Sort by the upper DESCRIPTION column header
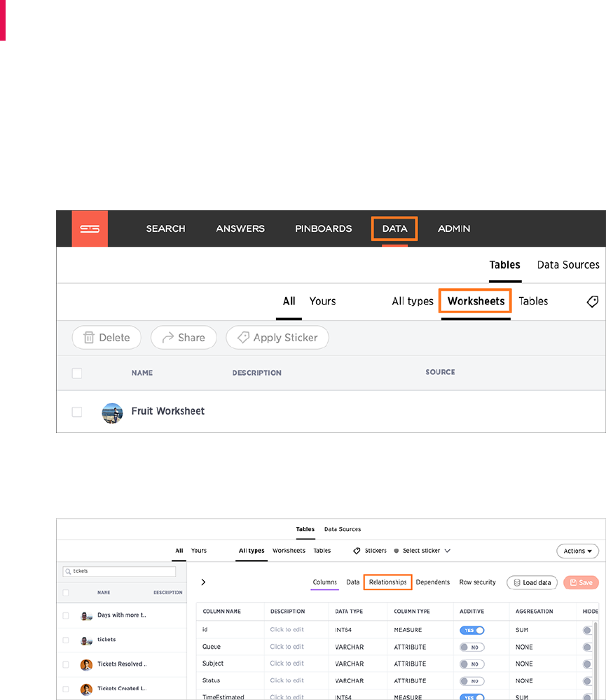This screenshot has width=606, height=700. (256, 373)
